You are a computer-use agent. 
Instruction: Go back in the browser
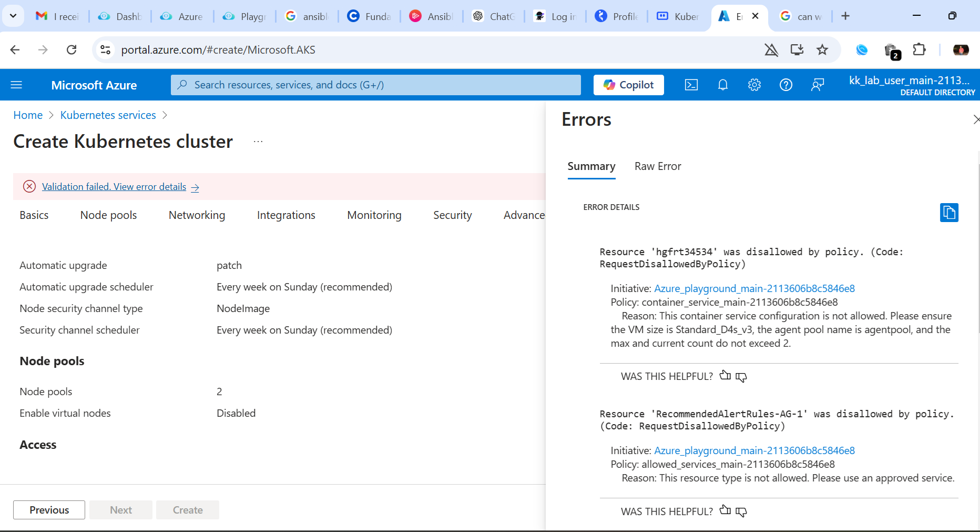tap(15, 49)
